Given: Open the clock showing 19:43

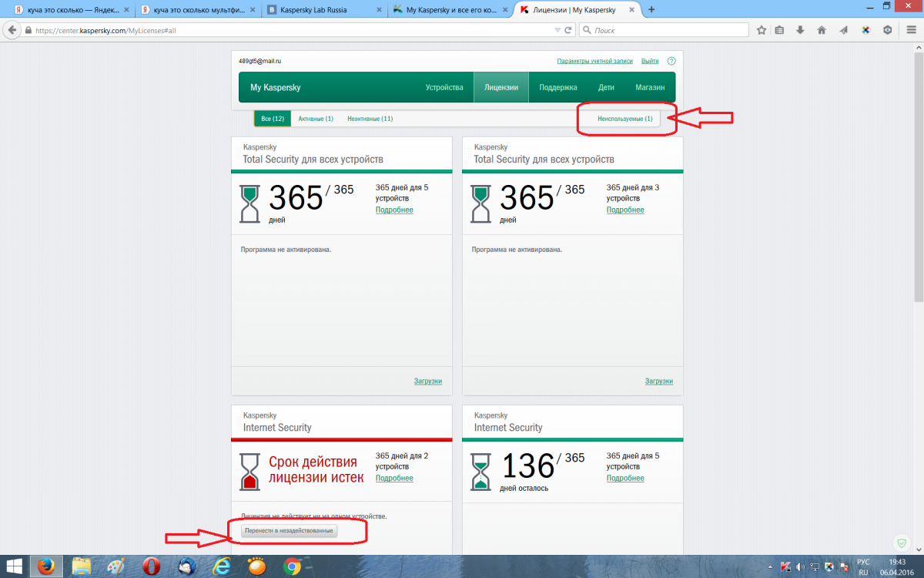Looking at the screenshot, I should [x=898, y=566].
